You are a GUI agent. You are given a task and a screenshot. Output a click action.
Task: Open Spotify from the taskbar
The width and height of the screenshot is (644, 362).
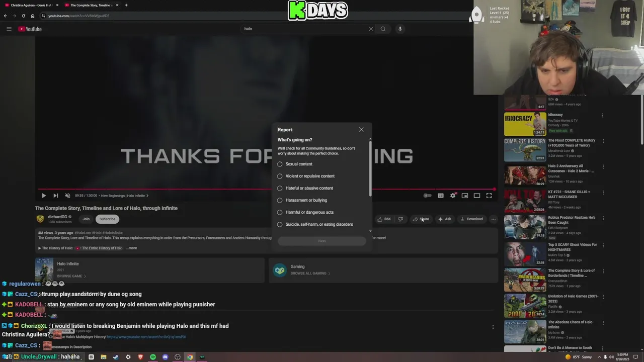pyautogui.click(x=153, y=357)
